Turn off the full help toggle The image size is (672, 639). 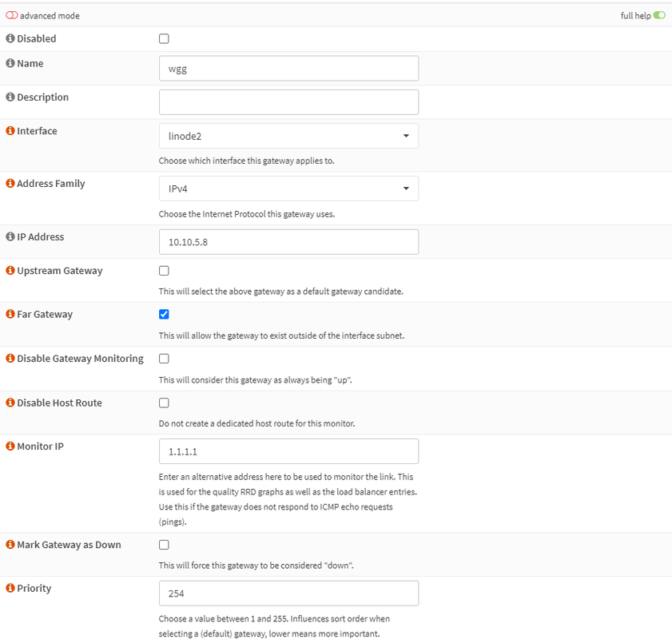659,15
